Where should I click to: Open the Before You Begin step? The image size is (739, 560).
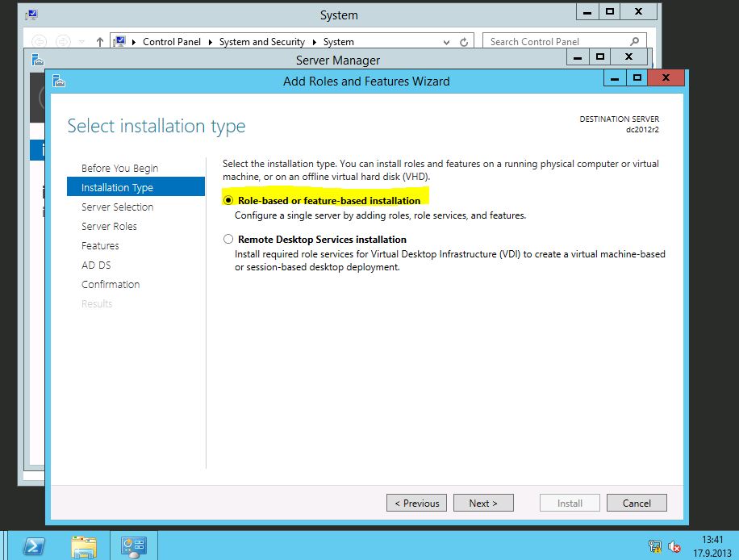119,169
